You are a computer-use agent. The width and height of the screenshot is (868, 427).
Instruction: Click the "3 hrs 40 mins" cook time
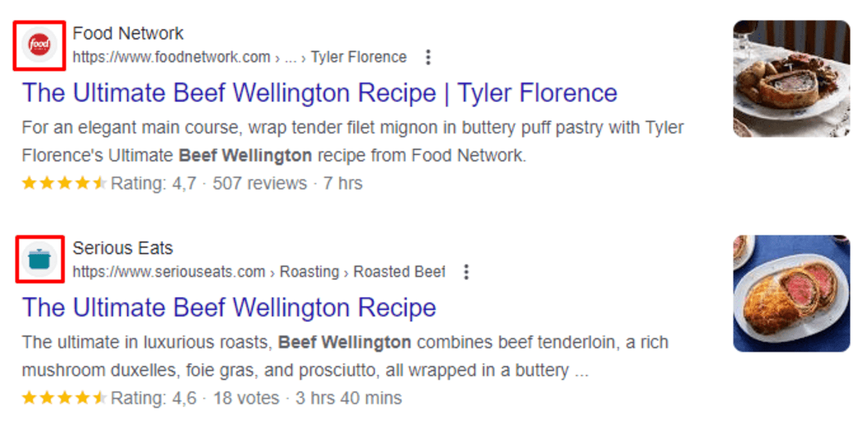point(348,398)
